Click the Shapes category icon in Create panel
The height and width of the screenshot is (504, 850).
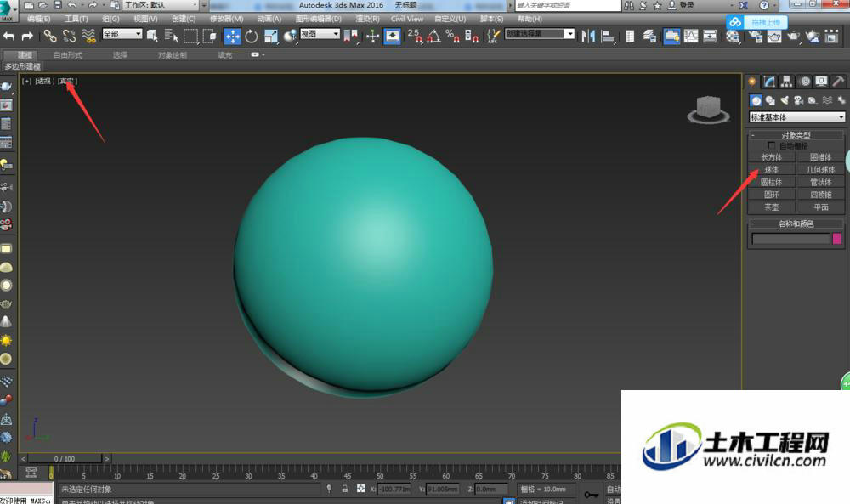pyautogui.click(x=770, y=100)
